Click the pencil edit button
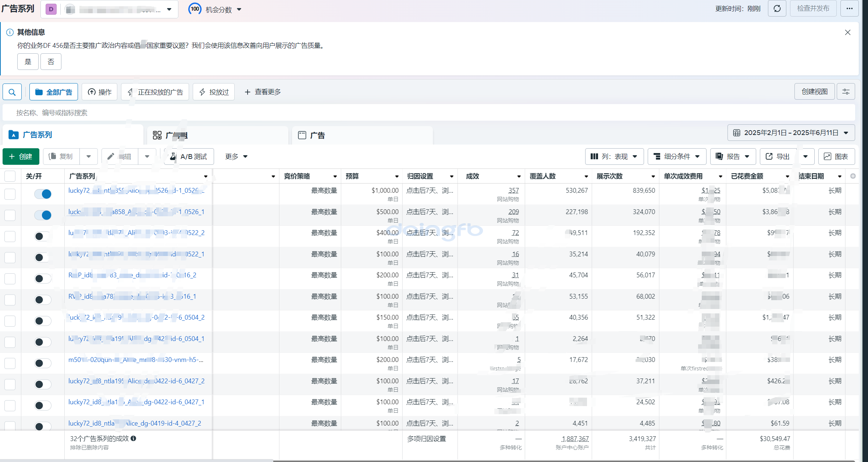868x462 pixels. pos(120,156)
